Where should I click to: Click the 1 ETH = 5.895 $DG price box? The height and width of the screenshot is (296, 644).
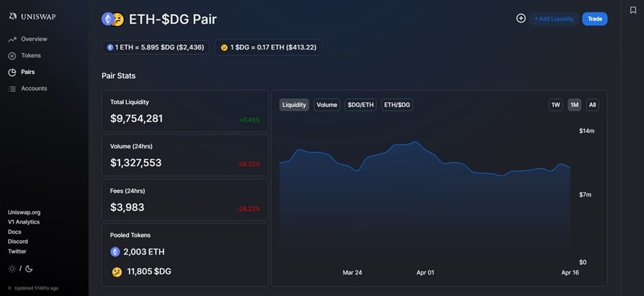point(156,47)
